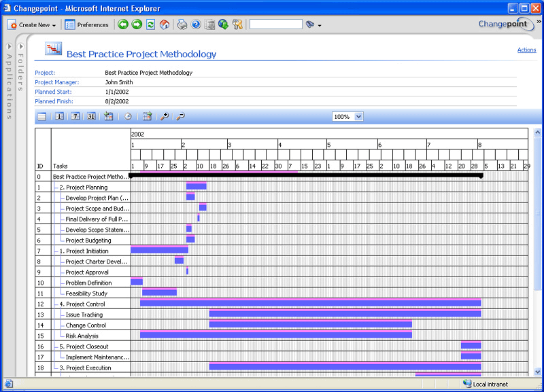The height and width of the screenshot is (392, 544).
Task: Select the Develop Scope Statem... task
Action: pyautogui.click(x=97, y=230)
